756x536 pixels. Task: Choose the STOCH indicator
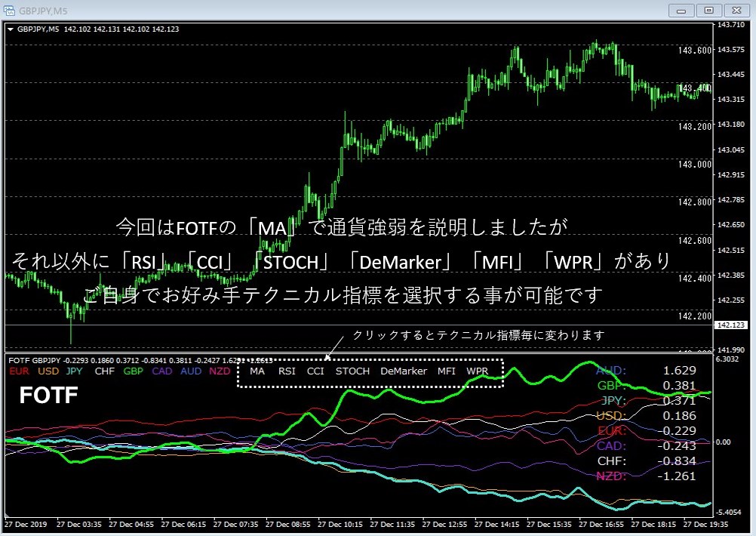352,371
